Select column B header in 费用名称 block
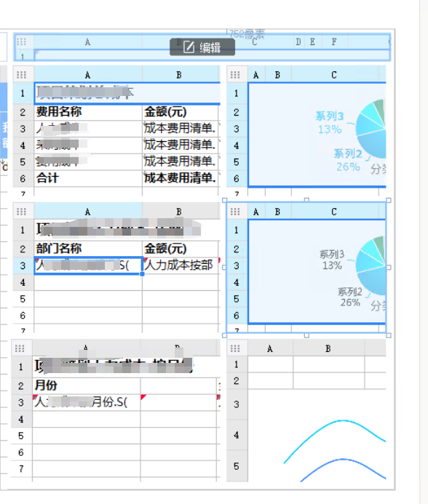 pyautogui.click(x=179, y=75)
